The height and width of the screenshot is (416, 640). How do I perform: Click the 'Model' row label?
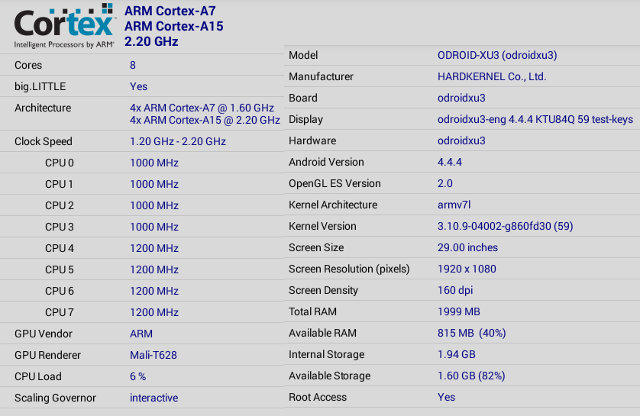[303, 55]
